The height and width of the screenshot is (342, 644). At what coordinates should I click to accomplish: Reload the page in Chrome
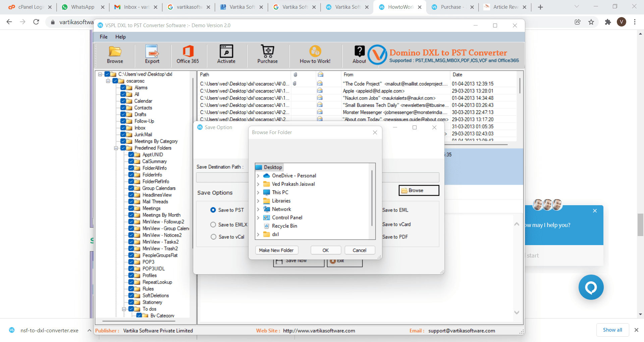click(x=36, y=22)
